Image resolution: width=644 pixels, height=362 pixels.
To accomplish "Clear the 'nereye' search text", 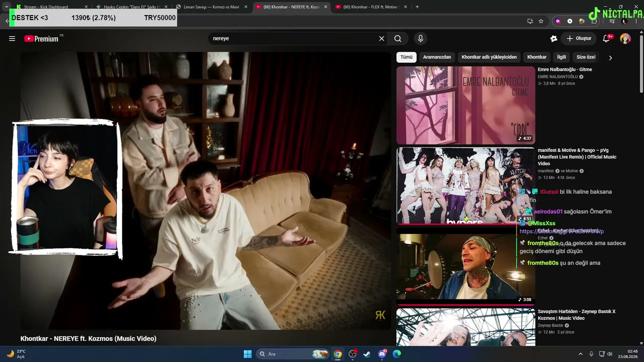I will (x=381, y=39).
